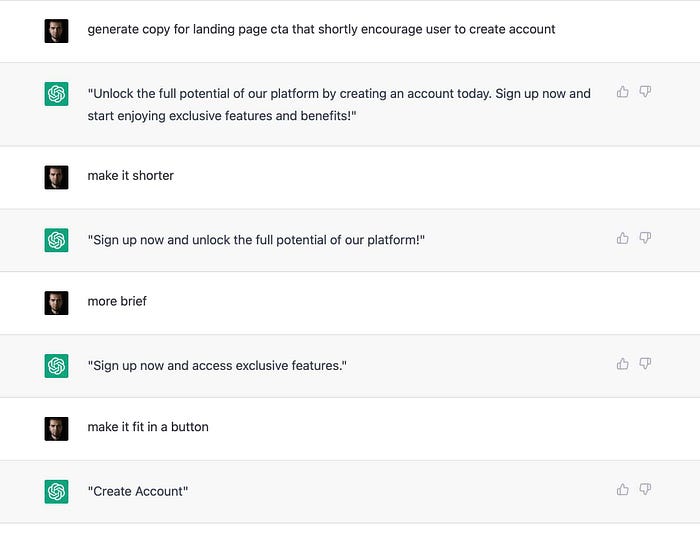Click the 'make it shorter' message text

pyautogui.click(x=130, y=175)
